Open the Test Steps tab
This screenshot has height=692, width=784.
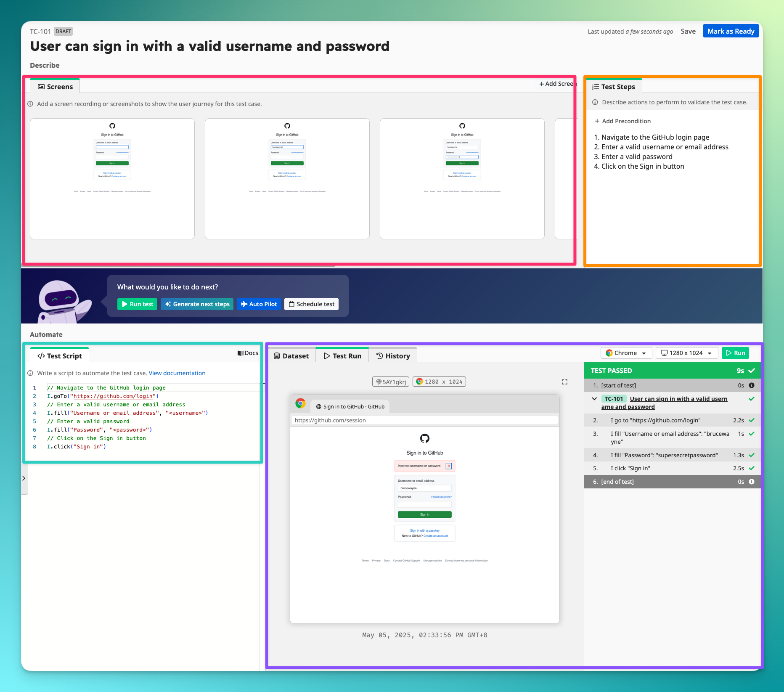click(x=614, y=87)
